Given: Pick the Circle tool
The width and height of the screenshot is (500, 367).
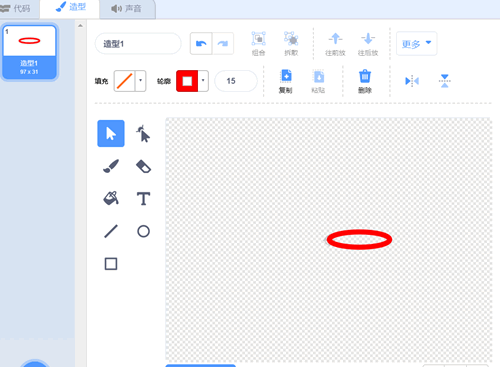Looking at the screenshot, I should [x=143, y=231].
